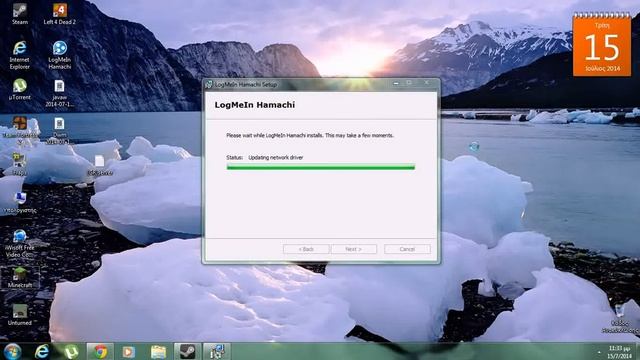Click the LogMeIn Hamachi Setup title bar icon
This screenshot has height=360, width=640.
coord(209,84)
